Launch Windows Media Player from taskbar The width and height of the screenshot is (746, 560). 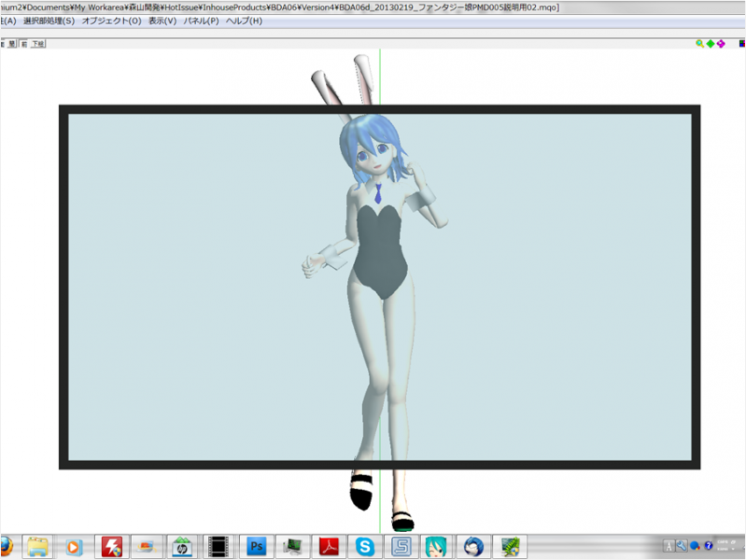[74, 546]
